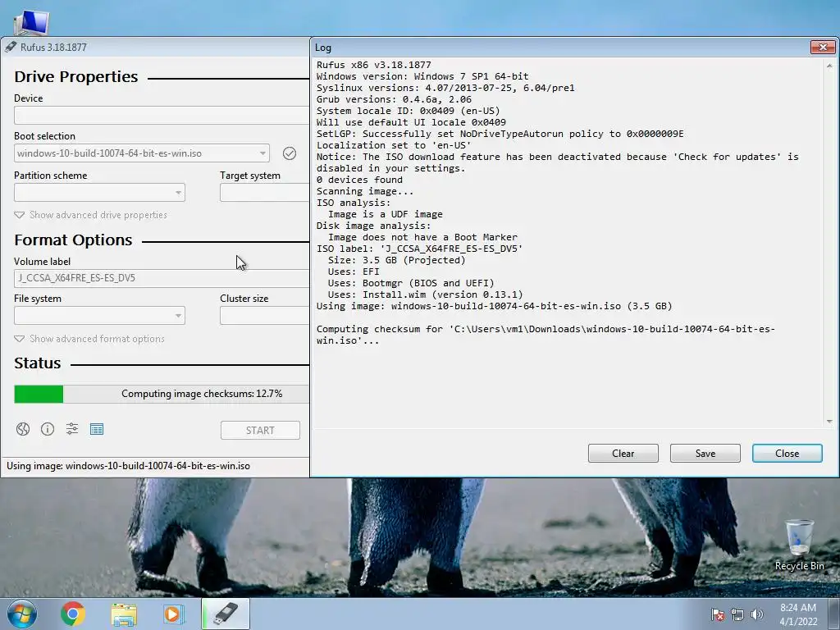Image resolution: width=840 pixels, height=630 pixels.
Task: Open Windows Explorer from the taskbar
Action: (x=124, y=614)
